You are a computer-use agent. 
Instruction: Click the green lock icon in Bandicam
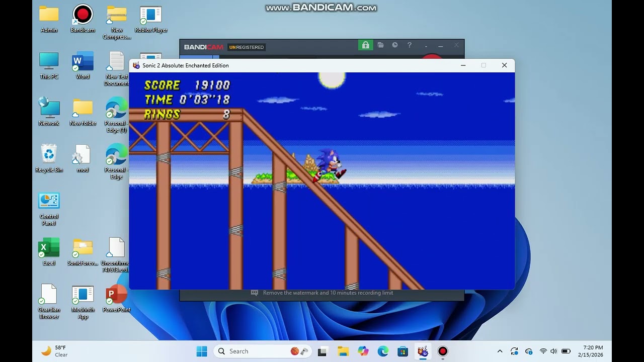(365, 45)
